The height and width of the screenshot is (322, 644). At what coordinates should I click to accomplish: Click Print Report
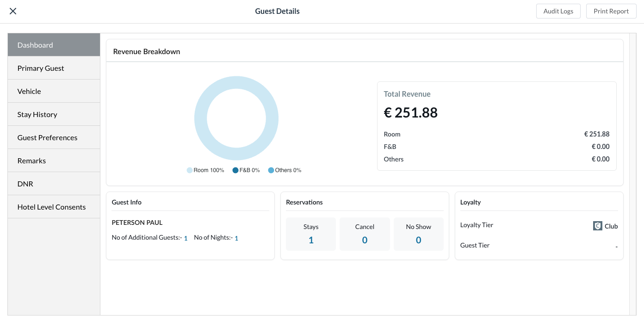pyautogui.click(x=611, y=11)
